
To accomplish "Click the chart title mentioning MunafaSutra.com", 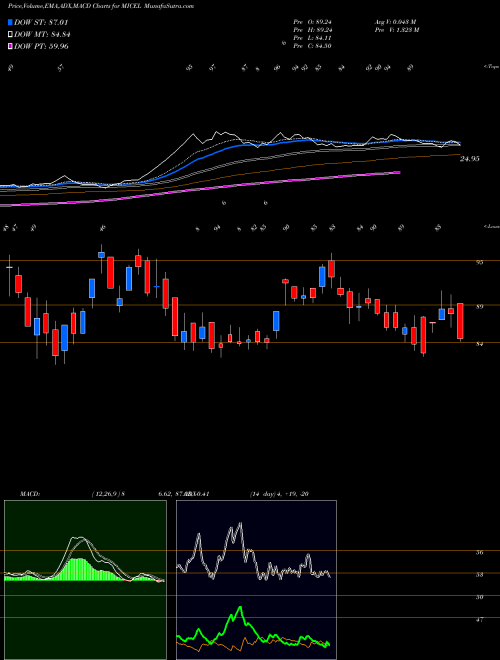I will [x=101, y=6].
